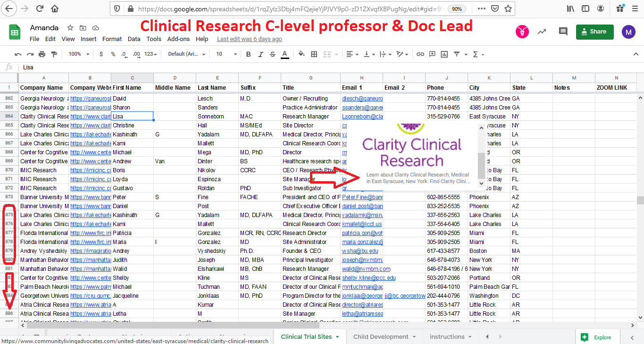Image resolution: width=644 pixels, height=344 pixels.
Task: Open the font family dropdown
Action: (187, 54)
